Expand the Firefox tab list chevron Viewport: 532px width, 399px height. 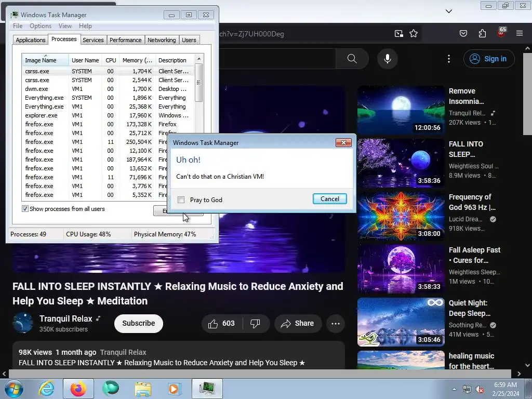[x=448, y=11]
